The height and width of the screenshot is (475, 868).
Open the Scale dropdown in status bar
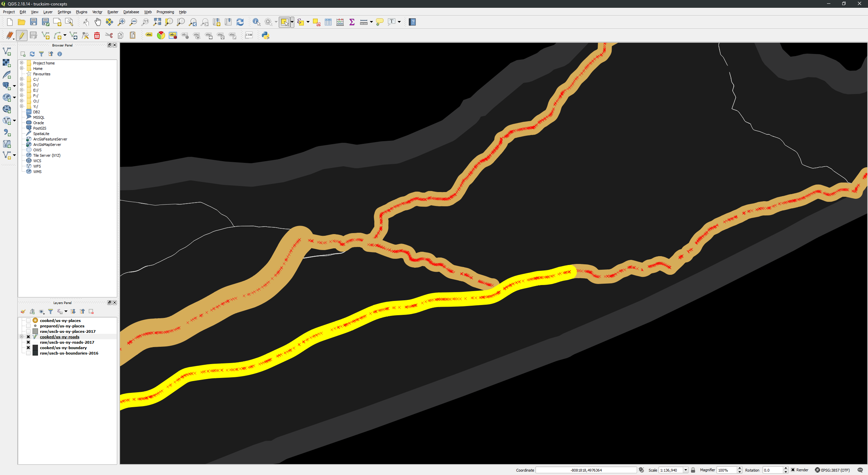(686, 470)
